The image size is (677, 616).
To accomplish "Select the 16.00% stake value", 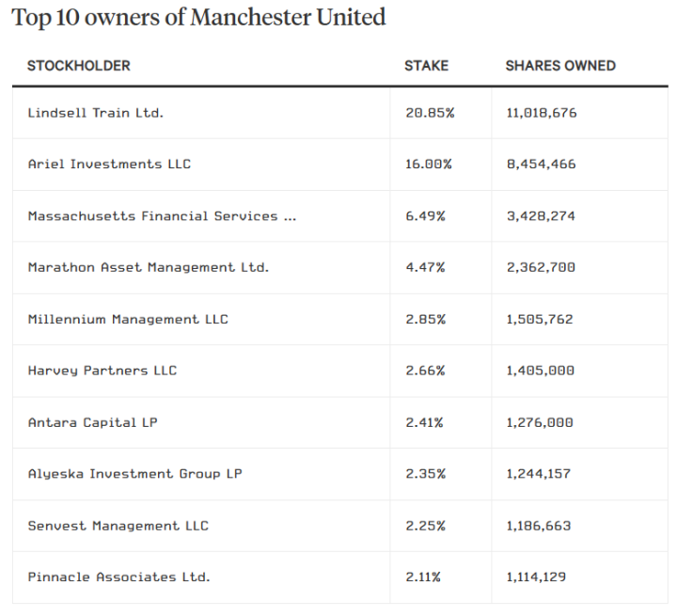I will tap(429, 164).
